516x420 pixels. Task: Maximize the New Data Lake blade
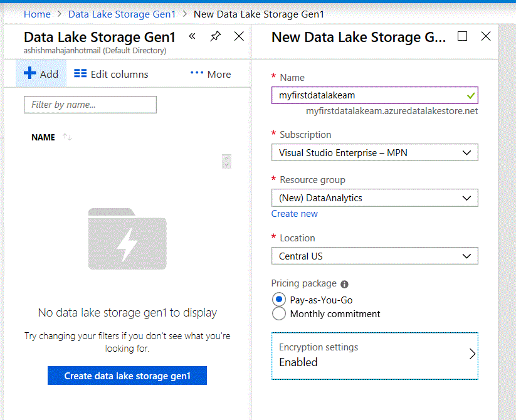[x=463, y=36]
